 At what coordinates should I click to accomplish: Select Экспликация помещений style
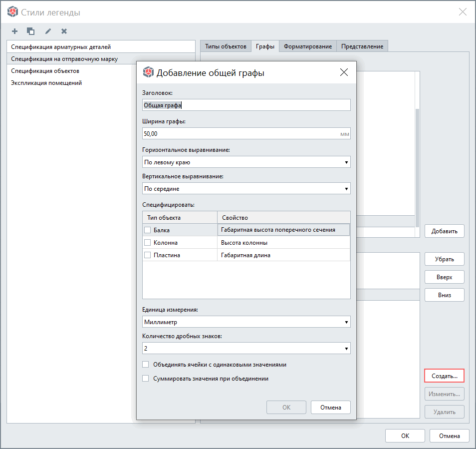[x=72, y=82]
